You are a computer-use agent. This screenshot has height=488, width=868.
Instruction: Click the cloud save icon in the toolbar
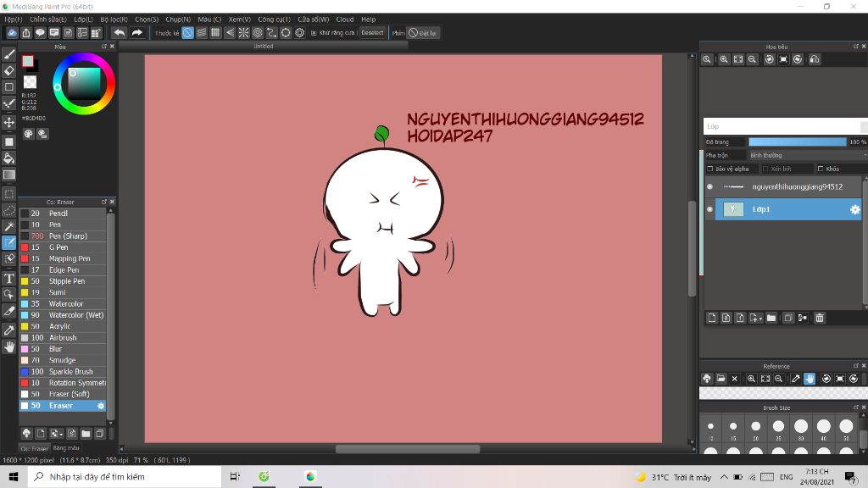click(x=12, y=33)
